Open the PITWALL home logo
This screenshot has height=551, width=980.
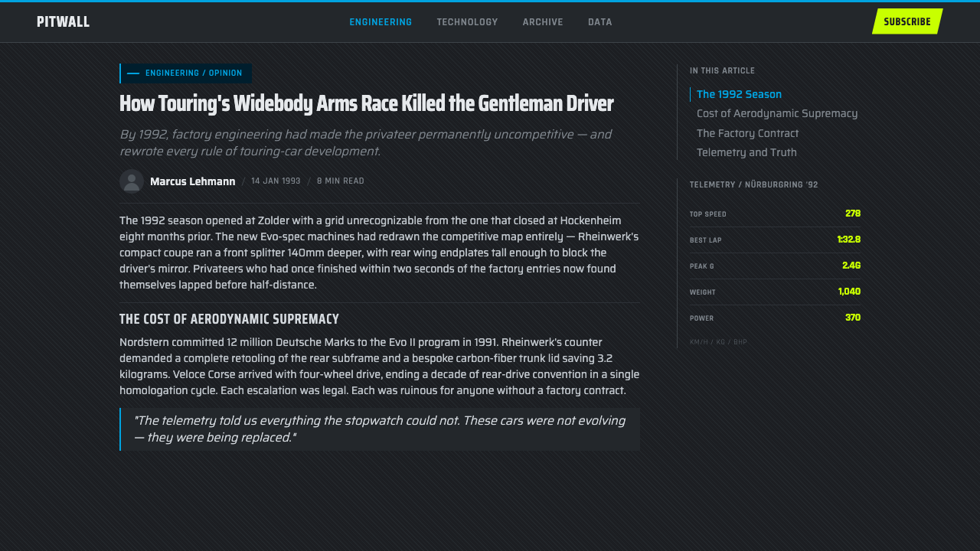pyautogui.click(x=63, y=21)
